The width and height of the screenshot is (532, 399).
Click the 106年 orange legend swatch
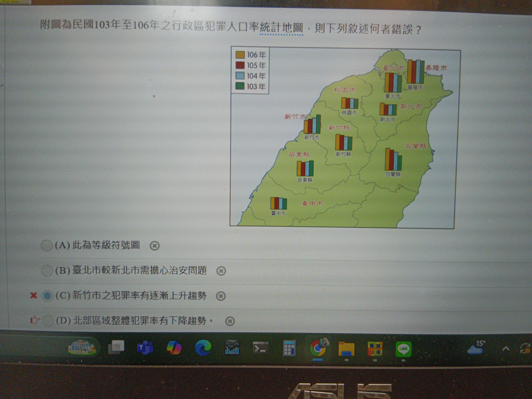point(240,55)
